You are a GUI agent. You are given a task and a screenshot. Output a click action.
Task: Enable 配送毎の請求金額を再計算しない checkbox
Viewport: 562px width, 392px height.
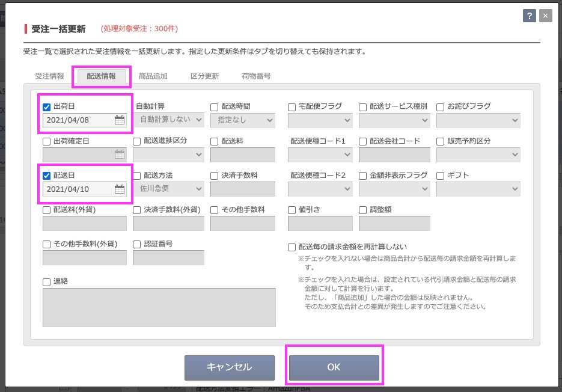tap(292, 247)
